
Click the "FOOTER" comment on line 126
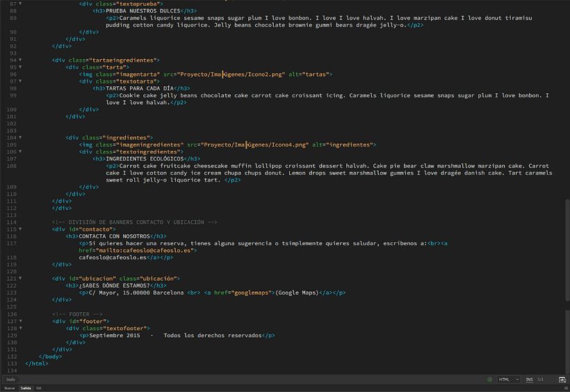(x=79, y=314)
